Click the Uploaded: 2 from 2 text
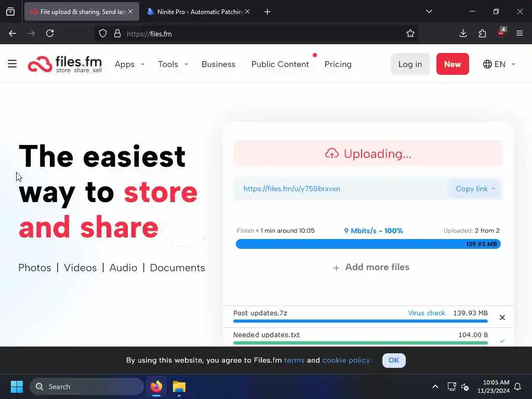This screenshot has width=532, height=399. (472, 231)
